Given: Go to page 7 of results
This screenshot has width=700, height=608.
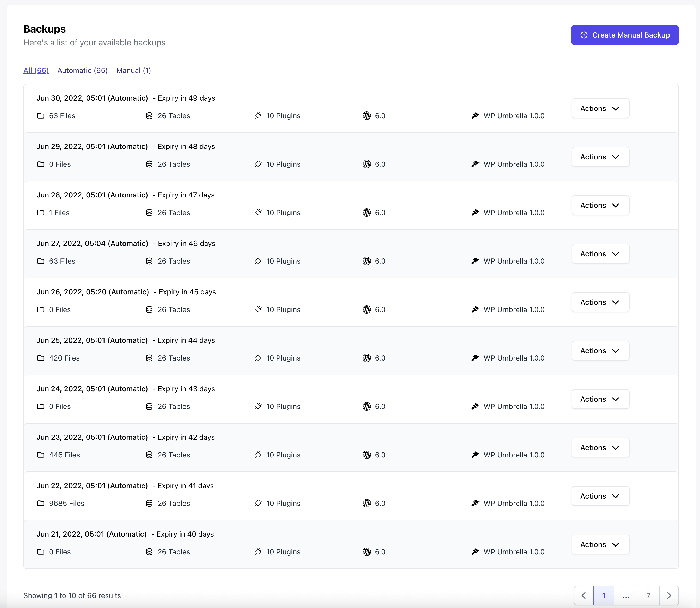Looking at the screenshot, I should [648, 595].
